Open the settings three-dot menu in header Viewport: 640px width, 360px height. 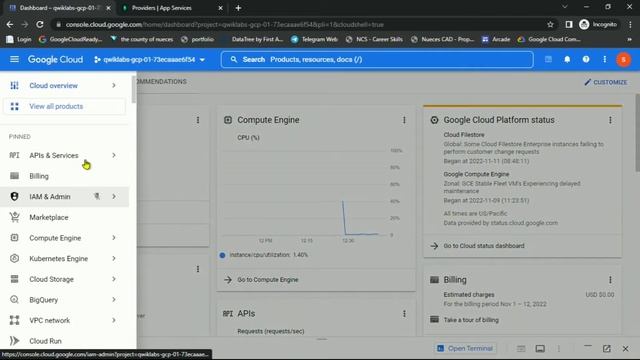pyautogui.click(x=604, y=60)
